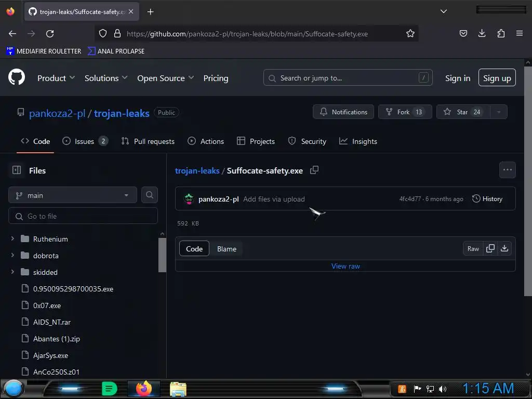Copy file path next to Suffocate-safety.exe

(x=314, y=170)
